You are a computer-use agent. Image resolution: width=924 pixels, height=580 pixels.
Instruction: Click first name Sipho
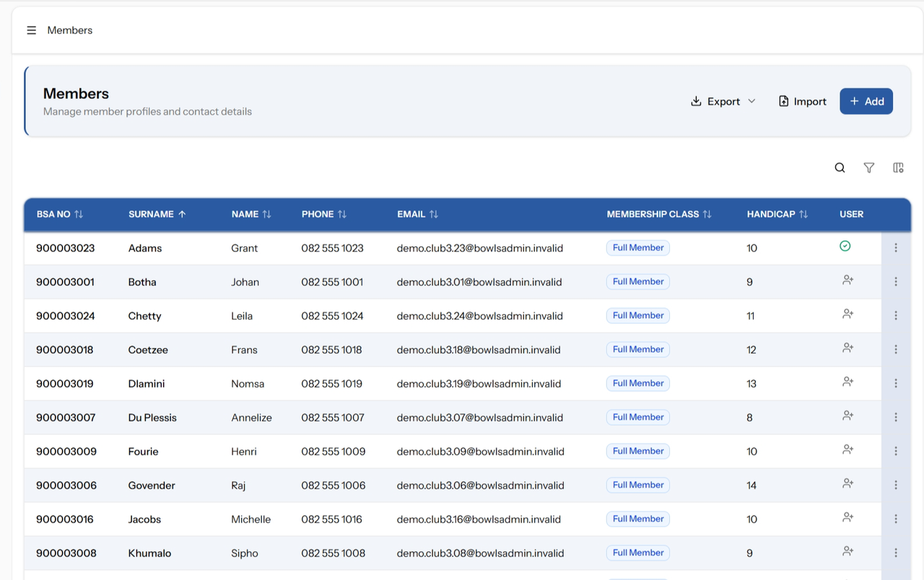pyautogui.click(x=245, y=553)
